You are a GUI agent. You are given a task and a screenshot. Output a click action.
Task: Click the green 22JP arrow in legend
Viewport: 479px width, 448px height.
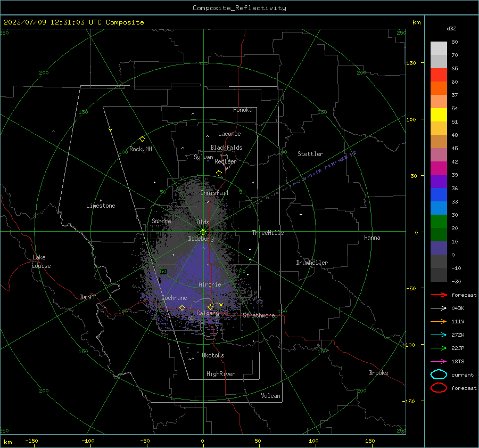click(439, 348)
